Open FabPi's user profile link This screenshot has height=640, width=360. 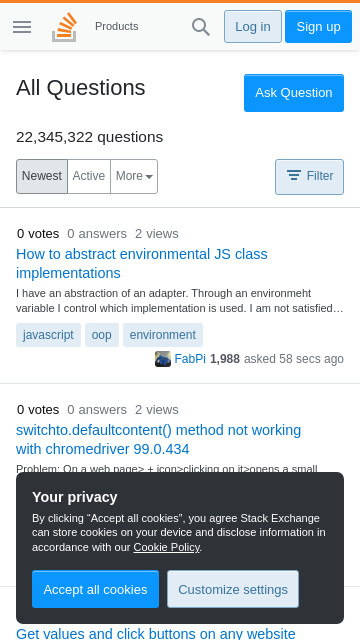[190, 359]
